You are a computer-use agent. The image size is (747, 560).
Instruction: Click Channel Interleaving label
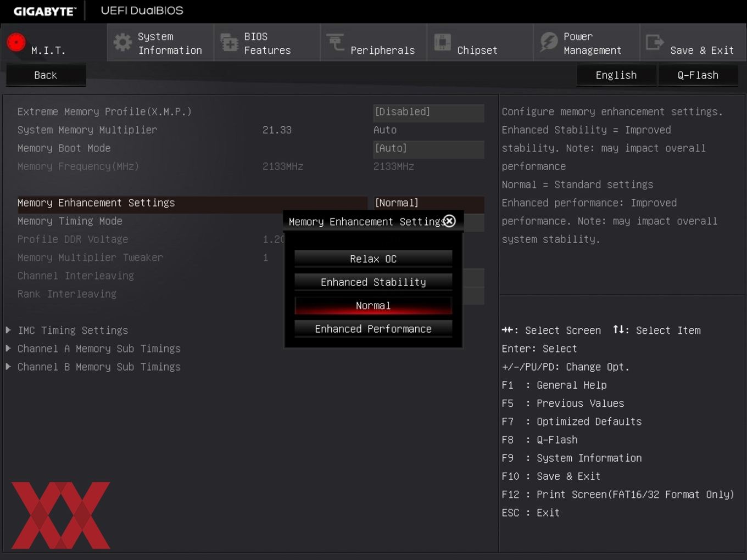click(76, 276)
